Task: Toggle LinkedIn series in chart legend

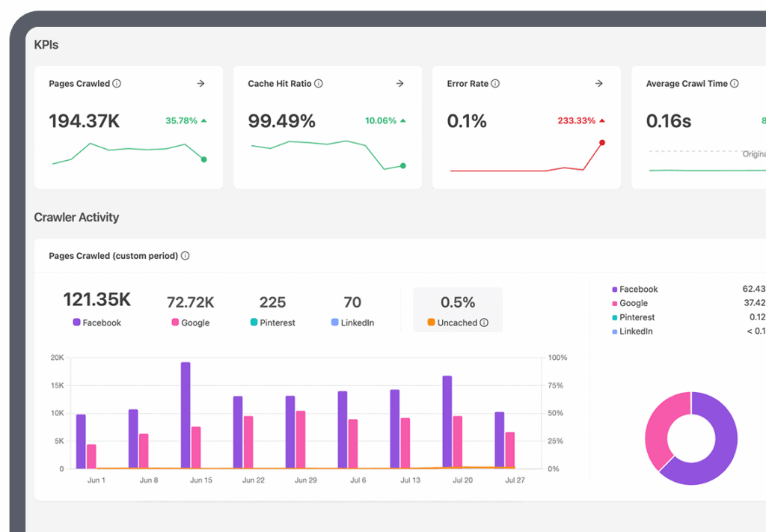Action: click(352, 323)
